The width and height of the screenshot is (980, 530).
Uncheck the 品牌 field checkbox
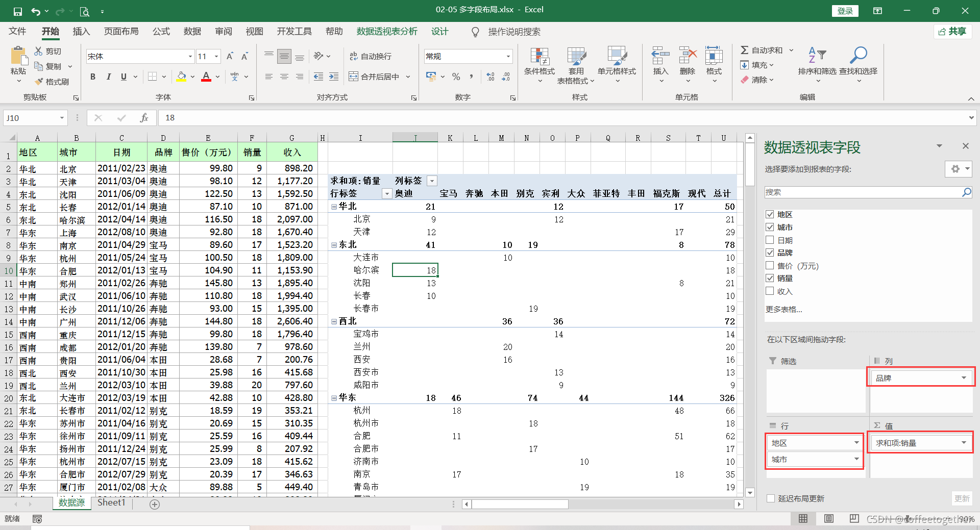[x=770, y=253]
